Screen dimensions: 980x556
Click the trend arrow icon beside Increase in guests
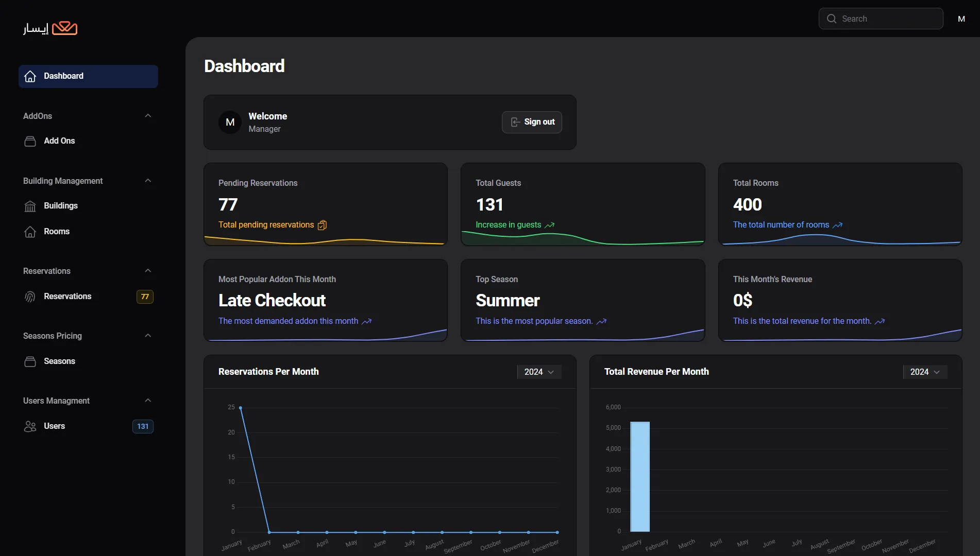coord(550,225)
